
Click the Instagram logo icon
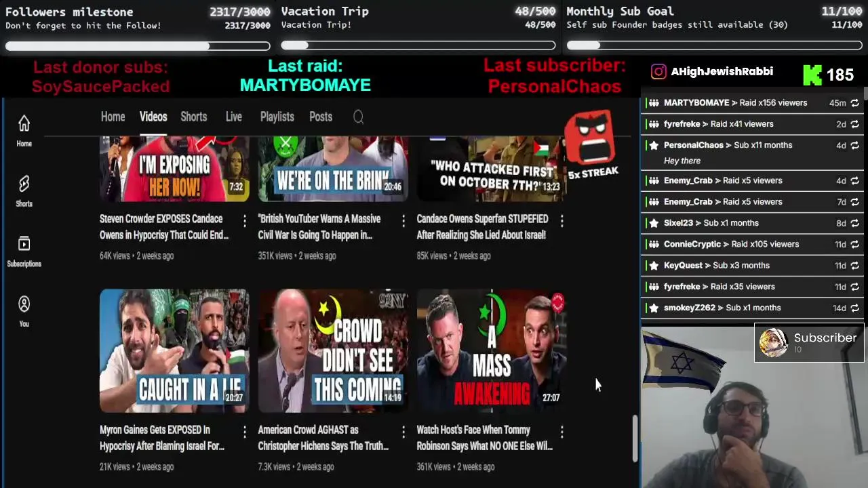coord(658,72)
